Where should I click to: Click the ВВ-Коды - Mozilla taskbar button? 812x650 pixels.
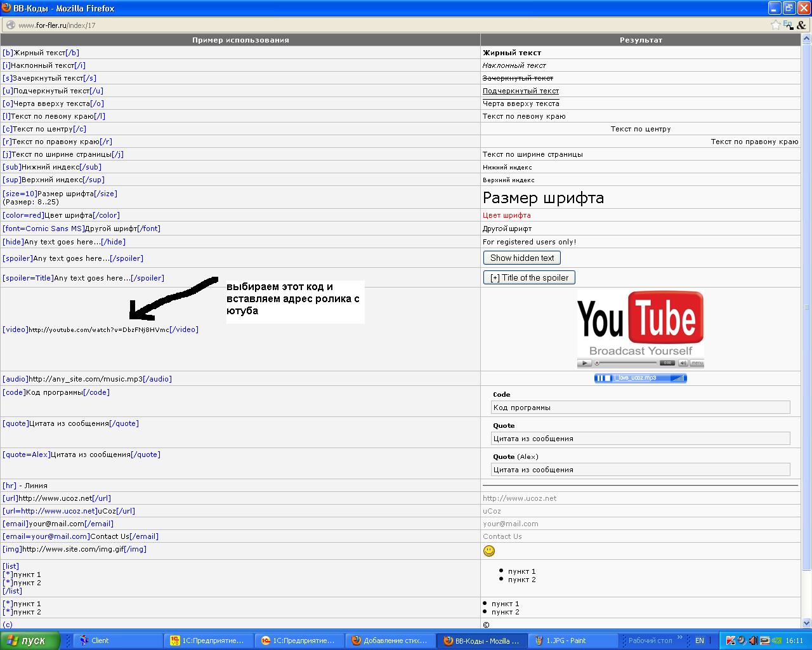click(x=482, y=640)
